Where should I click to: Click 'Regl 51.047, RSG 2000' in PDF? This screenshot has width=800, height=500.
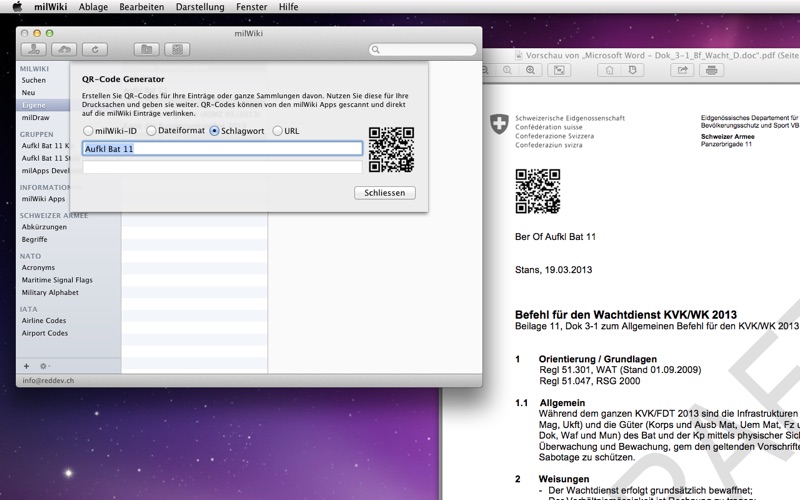(x=590, y=381)
